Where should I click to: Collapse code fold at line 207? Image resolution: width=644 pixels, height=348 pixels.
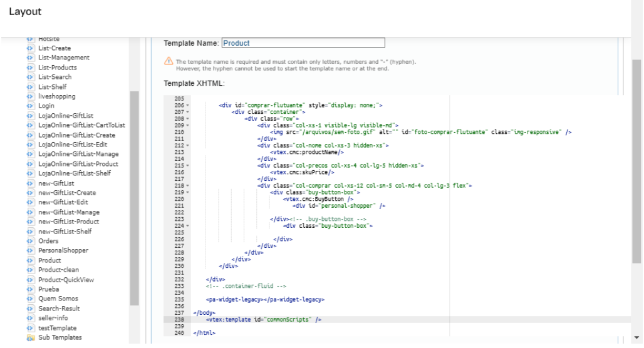tap(188, 112)
